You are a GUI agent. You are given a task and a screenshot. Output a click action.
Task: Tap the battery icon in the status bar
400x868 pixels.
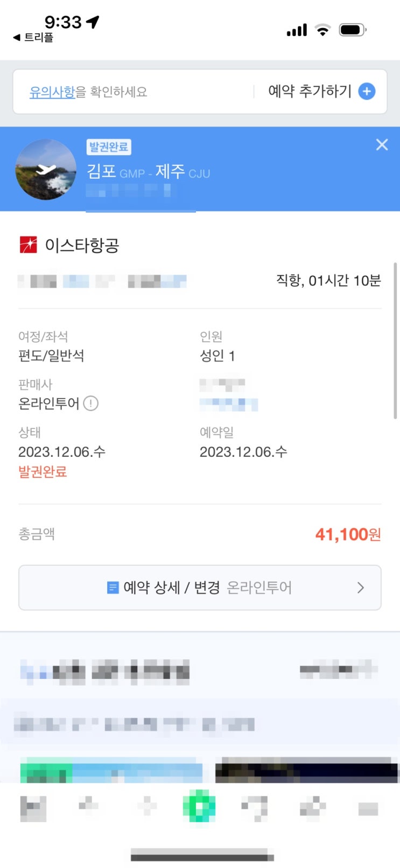pos(353,30)
